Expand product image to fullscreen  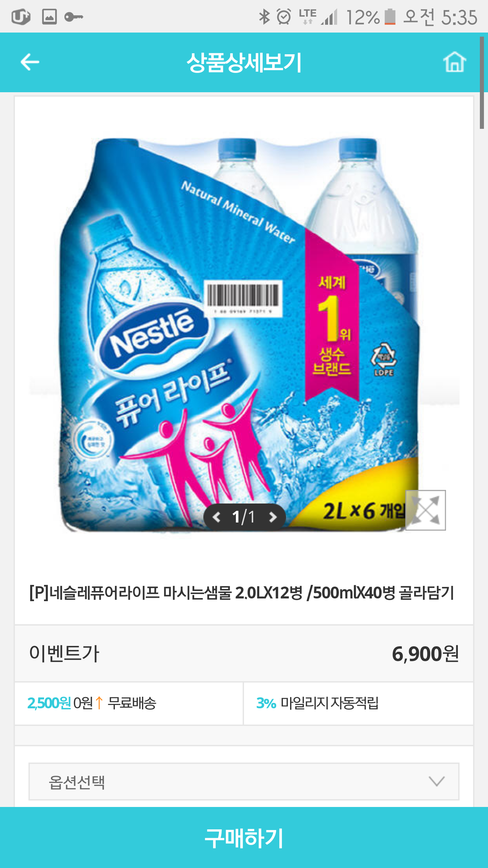(426, 510)
